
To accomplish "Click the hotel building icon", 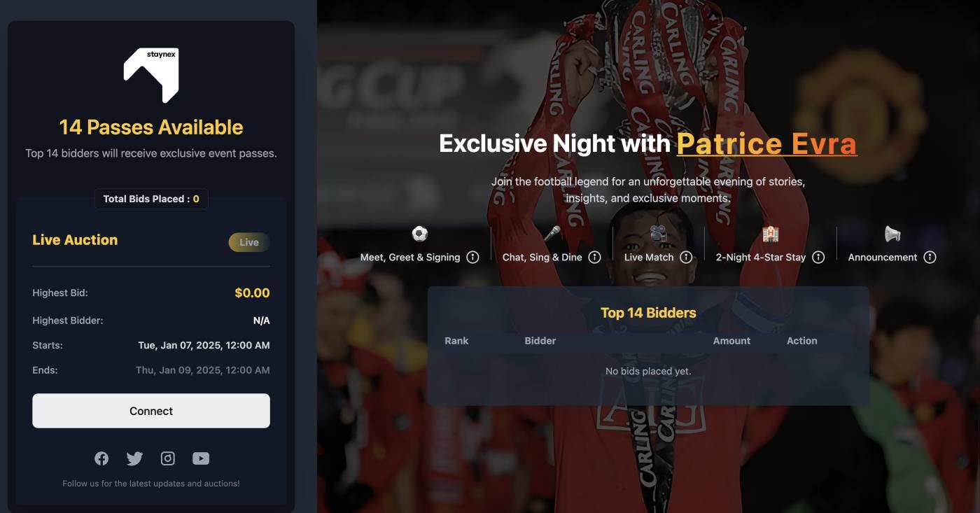I will tap(770, 234).
